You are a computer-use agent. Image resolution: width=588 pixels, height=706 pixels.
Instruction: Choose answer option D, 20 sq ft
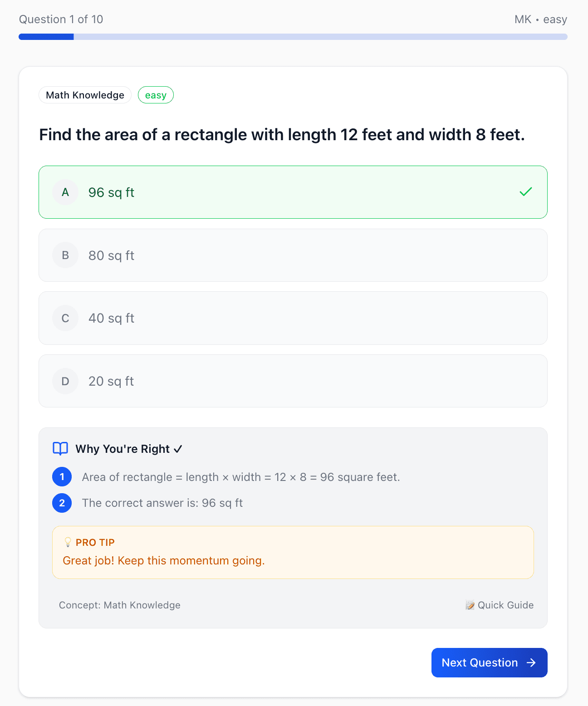pyautogui.click(x=293, y=381)
